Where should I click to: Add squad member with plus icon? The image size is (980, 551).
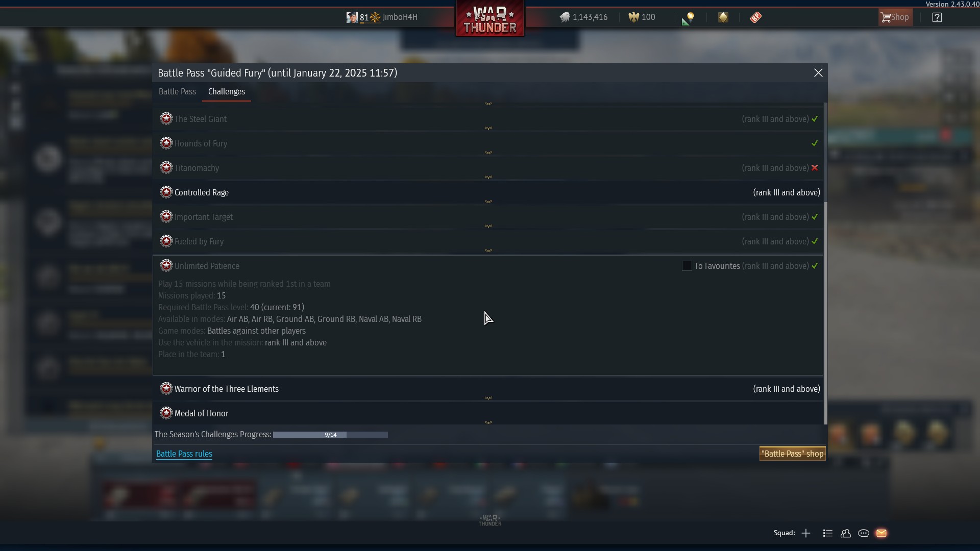click(806, 533)
